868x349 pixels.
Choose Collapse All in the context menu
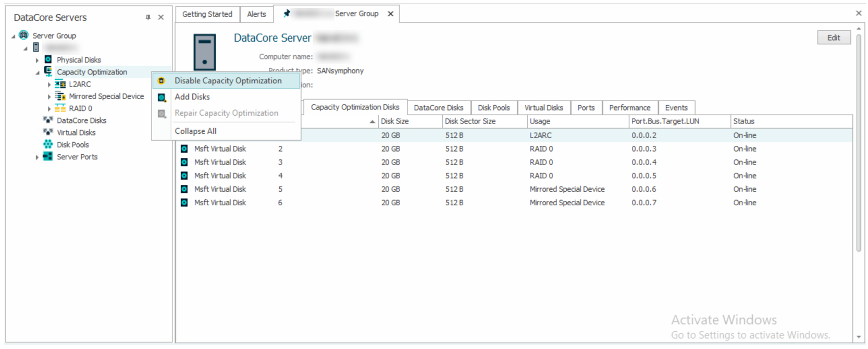pos(195,131)
